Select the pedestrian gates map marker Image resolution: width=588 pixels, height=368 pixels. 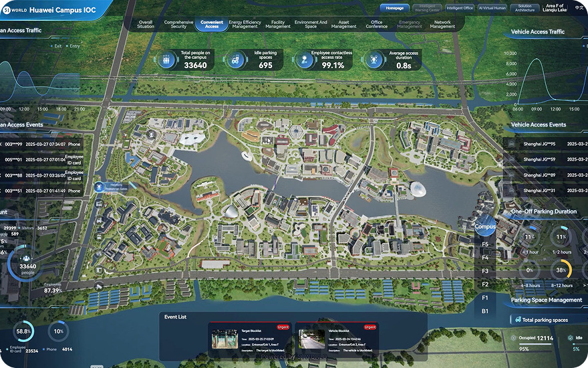[x=99, y=187]
